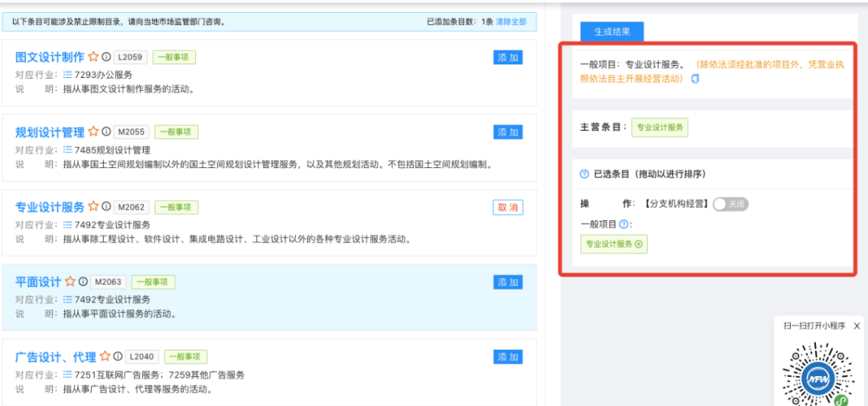Screen dimensions: 868x406
Task: Click list icon in 专业设计服务 card industry row
Action: click(x=68, y=225)
